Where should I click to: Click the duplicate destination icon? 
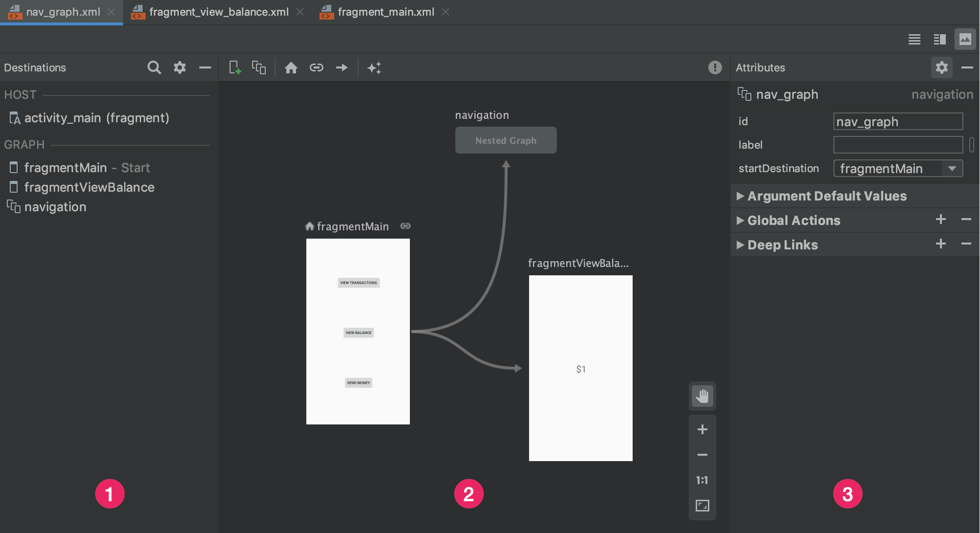point(258,67)
